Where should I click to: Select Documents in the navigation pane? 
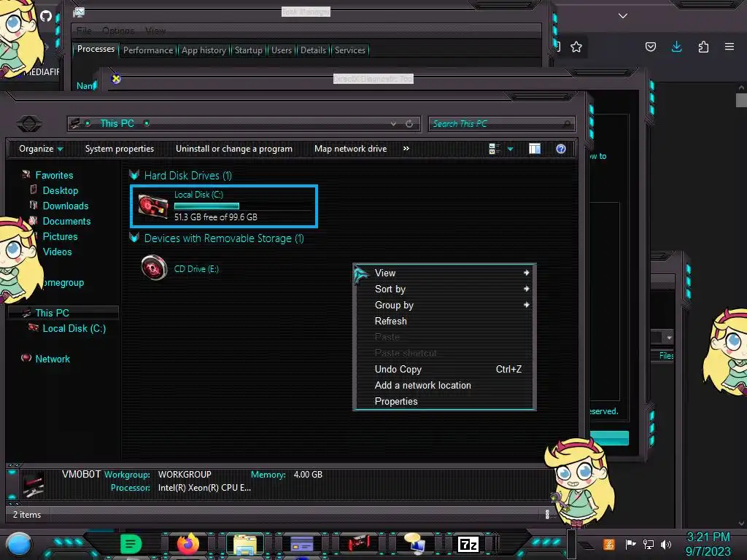pyautogui.click(x=66, y=221)
